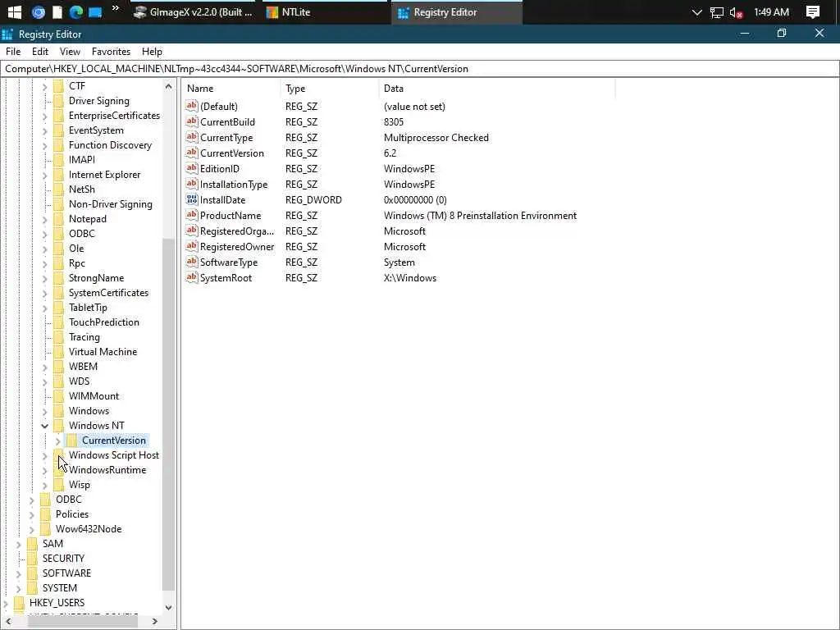Viewport: 840px width, 630px height.
Task: Expand the HKEY_USERS hive arrow
Action: tap(6, 603)
